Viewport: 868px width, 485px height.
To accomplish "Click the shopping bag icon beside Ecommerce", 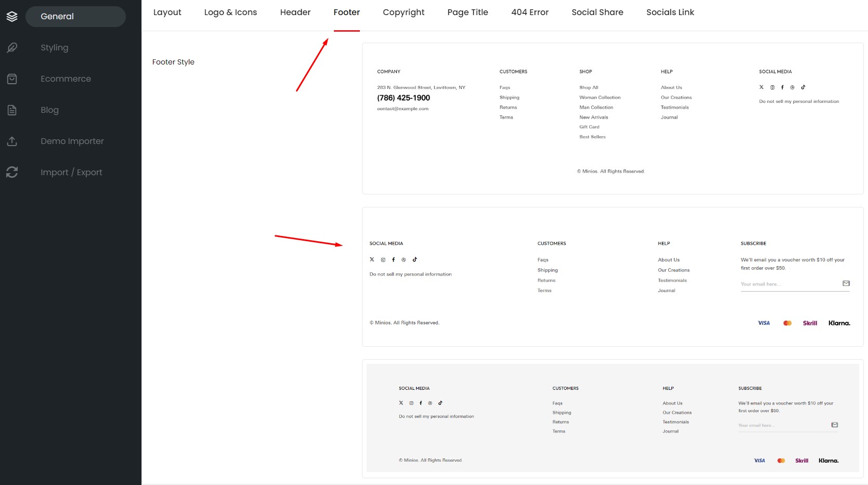I will (x=12, y=79).
